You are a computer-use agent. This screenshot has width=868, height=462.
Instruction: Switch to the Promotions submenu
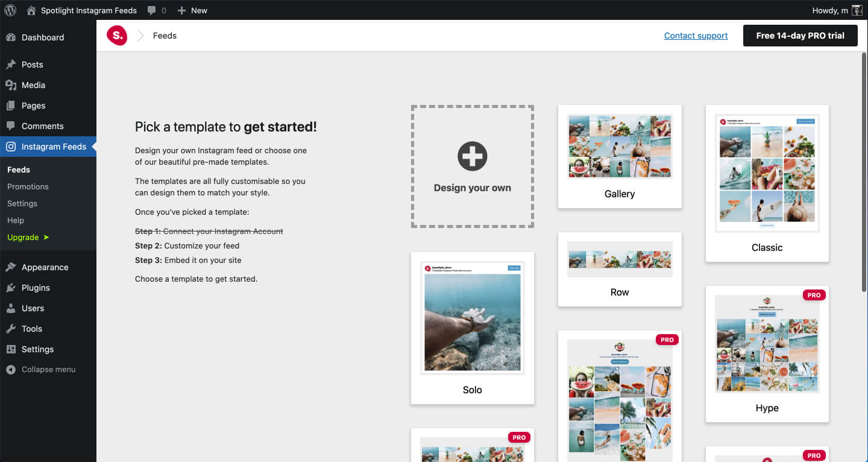(28, 186)
